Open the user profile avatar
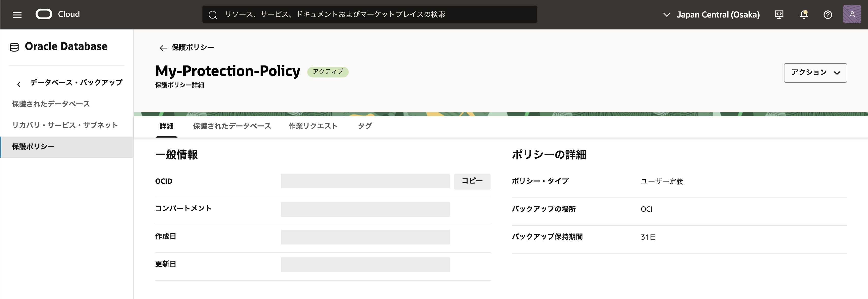 tap(852, 14)
